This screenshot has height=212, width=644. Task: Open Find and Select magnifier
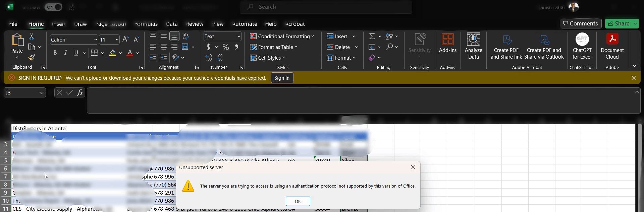(x=389, y=47)
